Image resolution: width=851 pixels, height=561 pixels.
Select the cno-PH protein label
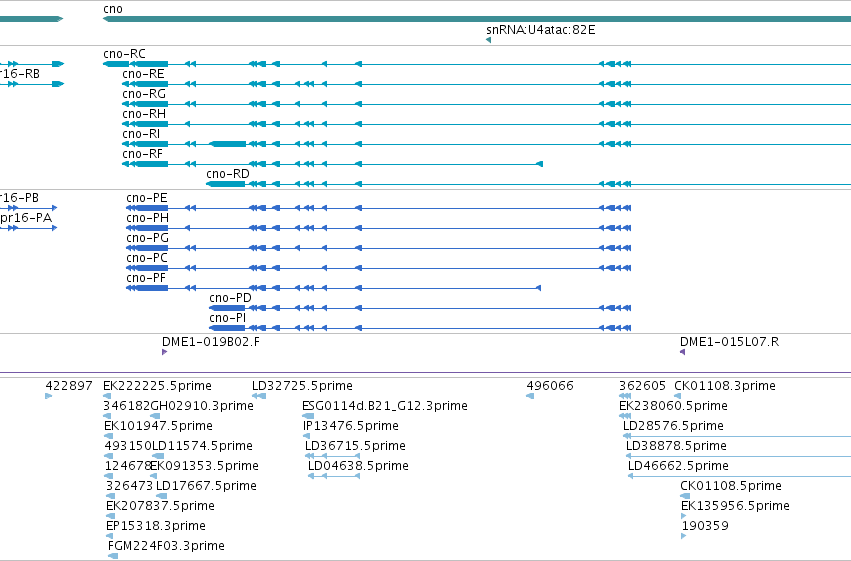147,218
